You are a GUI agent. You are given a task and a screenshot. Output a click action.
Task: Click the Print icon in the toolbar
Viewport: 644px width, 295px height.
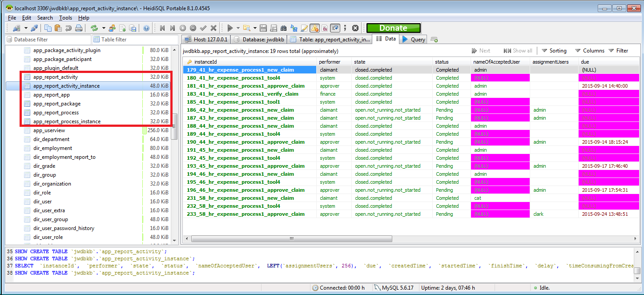79,28
